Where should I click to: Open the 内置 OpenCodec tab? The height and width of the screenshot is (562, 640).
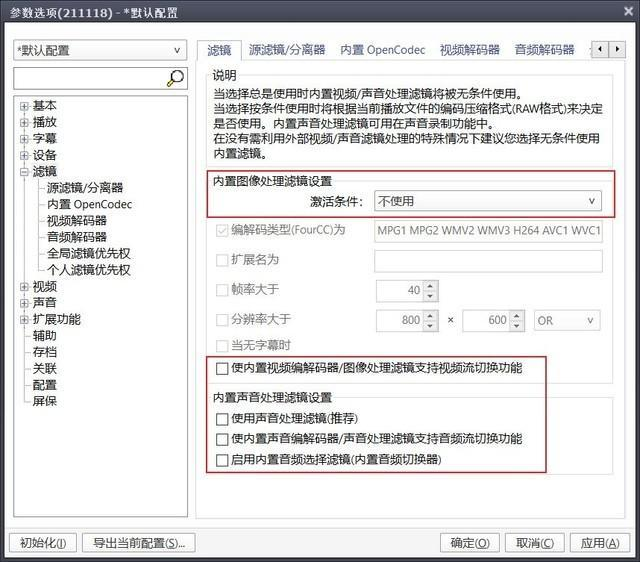(x=382, y=50)
